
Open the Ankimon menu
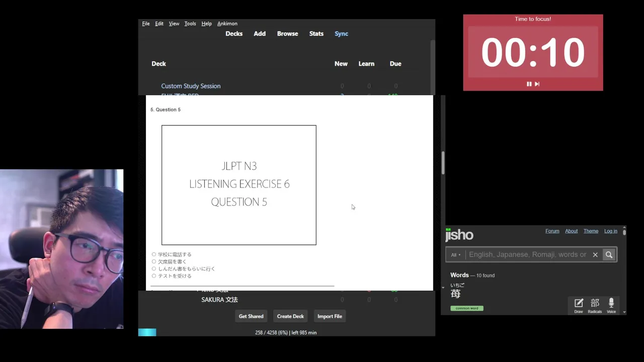point(227,24)
